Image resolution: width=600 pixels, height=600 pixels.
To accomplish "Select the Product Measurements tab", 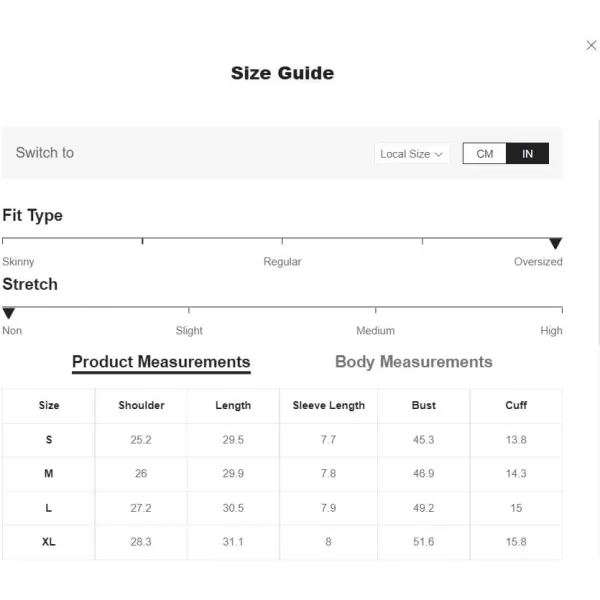I will 161,362.
